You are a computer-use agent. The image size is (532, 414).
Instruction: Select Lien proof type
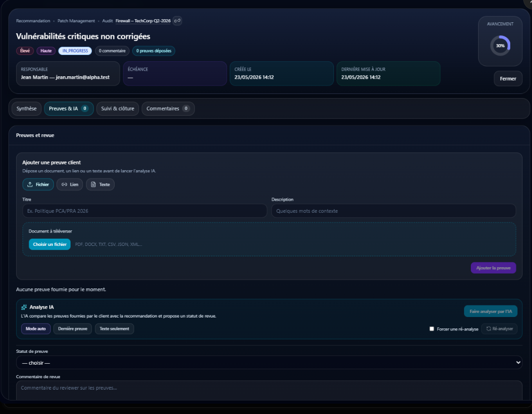[x=69, y=184]
